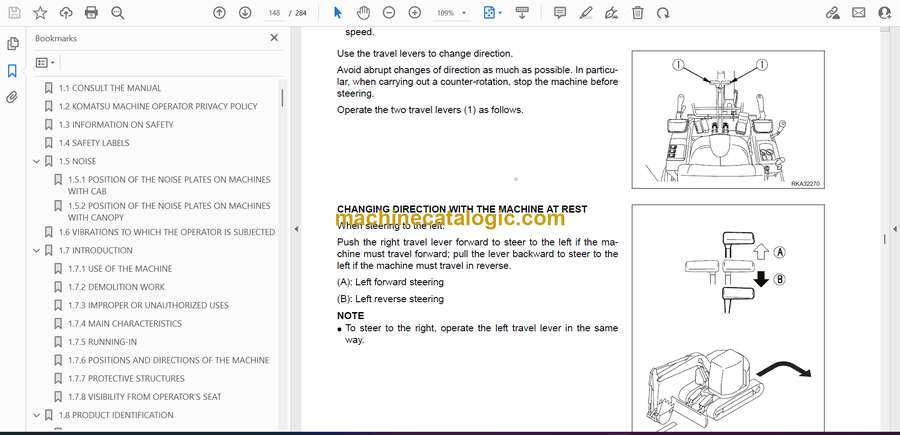Screen dimensions: 900x435
Task: Add a comment sticky note
Action: tap(560, 13)
